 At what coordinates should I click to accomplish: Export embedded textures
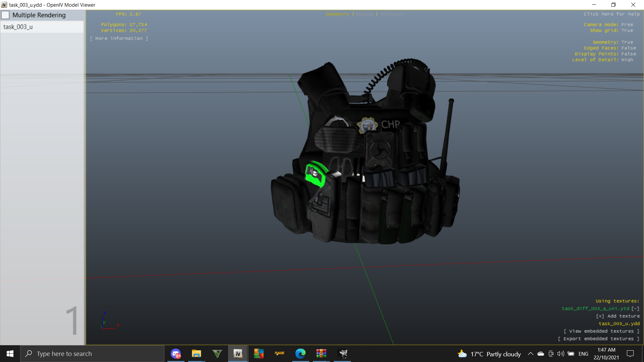(x=598, y=339)
